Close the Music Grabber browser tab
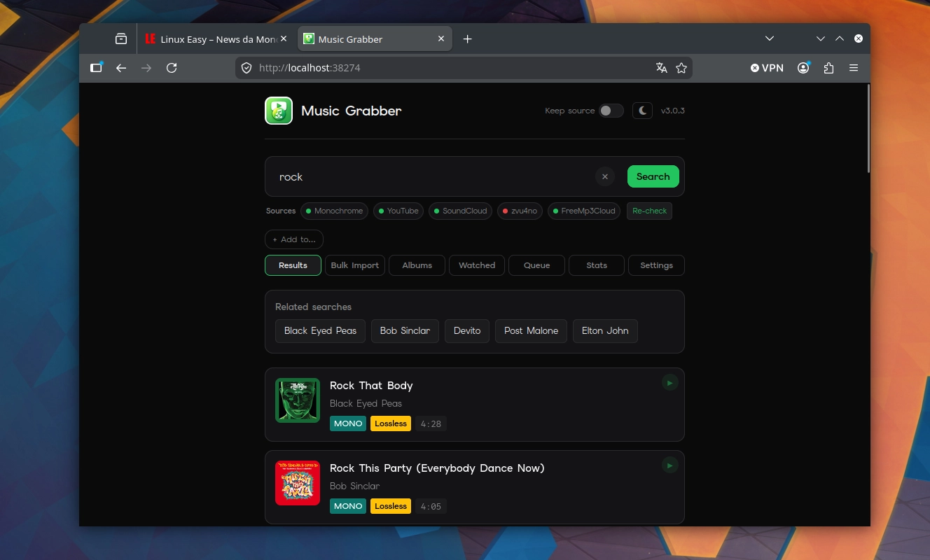Viewport: 930px width, 560px height. click(x=441, y=39)
